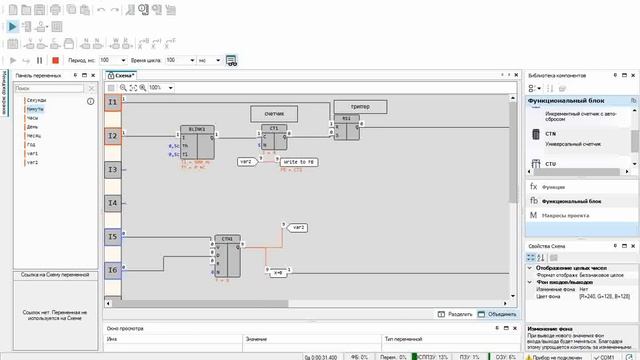Select the Функции library category
This screenshot has width=640, height=360.
click(x=553, y=187)
